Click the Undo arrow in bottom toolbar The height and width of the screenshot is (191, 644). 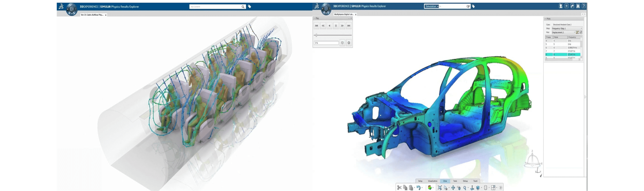click(x=418, y=188)
